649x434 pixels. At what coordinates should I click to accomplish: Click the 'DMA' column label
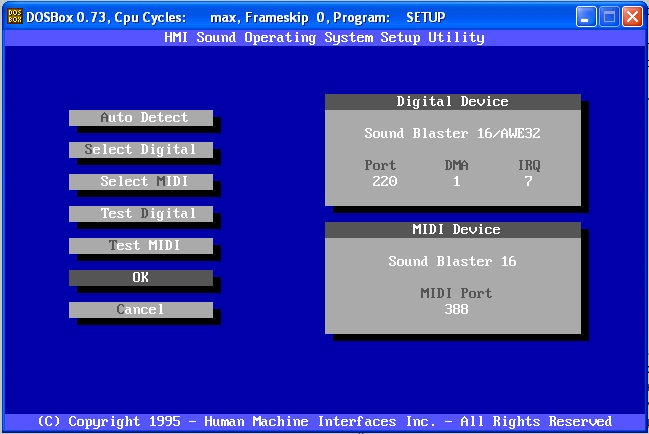click(x=457, y=165)
